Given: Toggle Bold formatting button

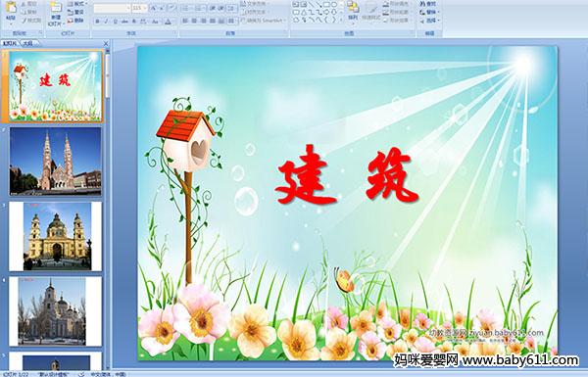Looking at the screenshot, I should click(97, 22).
